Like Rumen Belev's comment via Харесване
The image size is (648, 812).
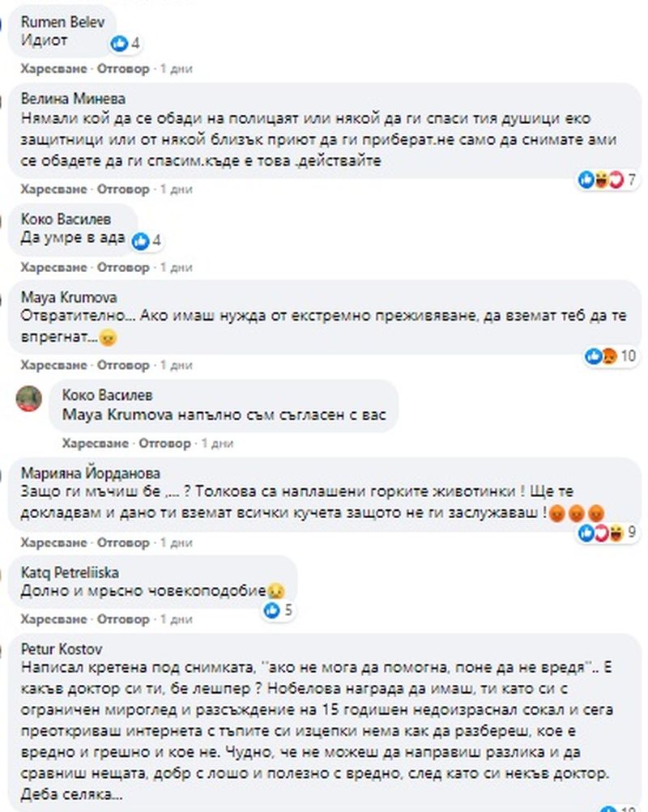coord(53,69)
